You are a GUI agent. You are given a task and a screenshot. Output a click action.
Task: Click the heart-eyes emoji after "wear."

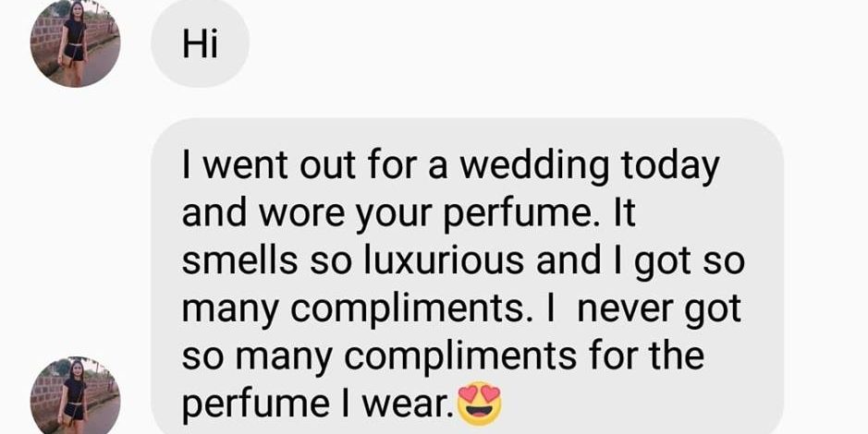(x=480, y=405)
